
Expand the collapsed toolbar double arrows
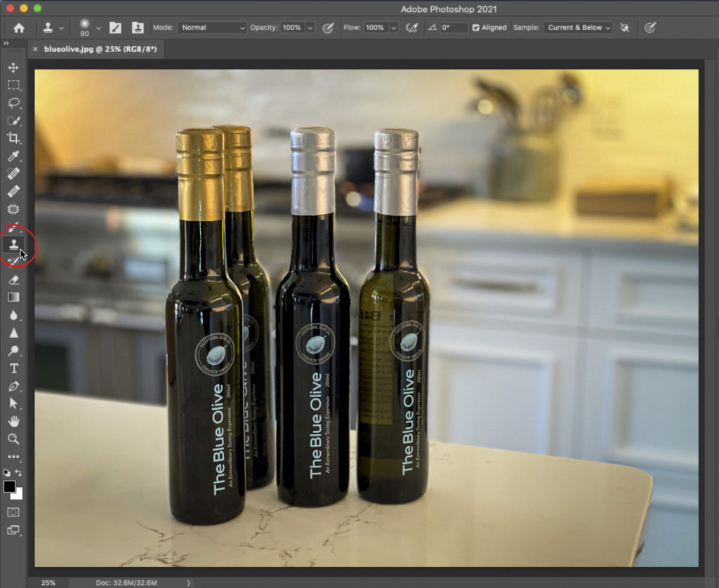(x=6, y=43)
